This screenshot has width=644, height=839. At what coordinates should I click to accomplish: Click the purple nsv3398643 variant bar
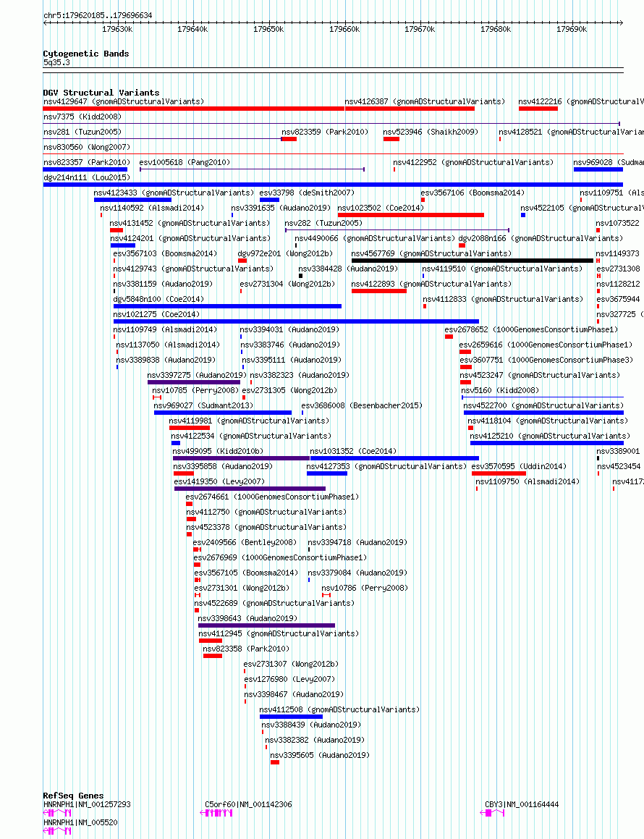point(266,626)
